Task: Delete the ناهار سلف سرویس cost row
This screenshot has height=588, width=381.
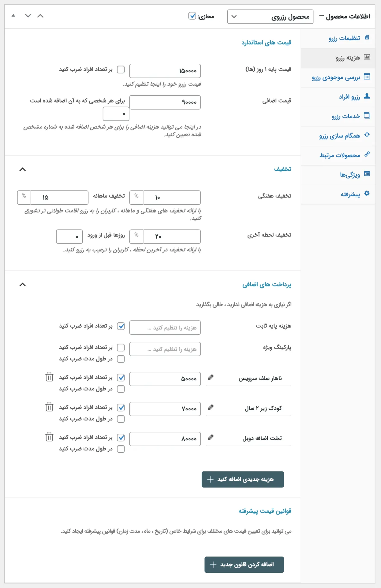Action: click(x=49, y=377)
